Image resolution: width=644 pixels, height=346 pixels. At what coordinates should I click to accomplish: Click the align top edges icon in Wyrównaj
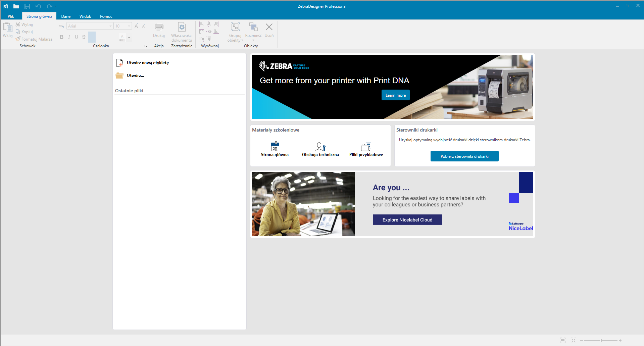(201, 32)
